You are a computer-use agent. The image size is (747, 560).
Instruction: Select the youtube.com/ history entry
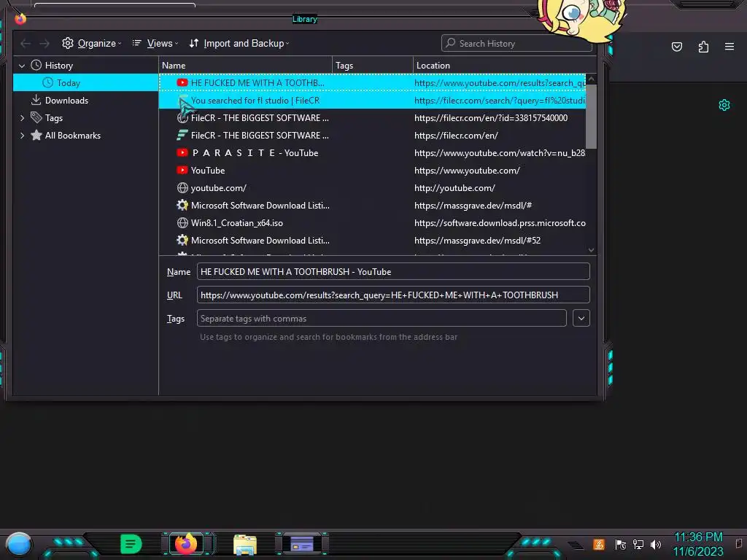pos(372,188)
